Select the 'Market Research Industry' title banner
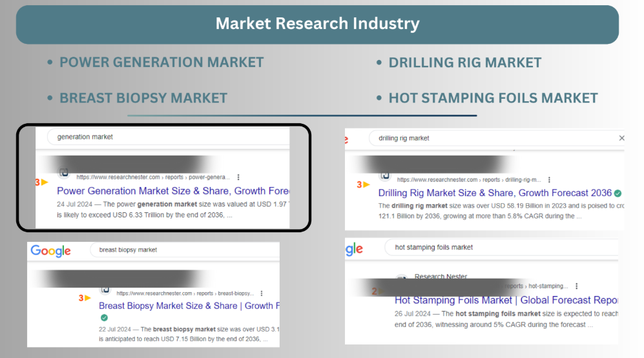 [x=317, y=24]
